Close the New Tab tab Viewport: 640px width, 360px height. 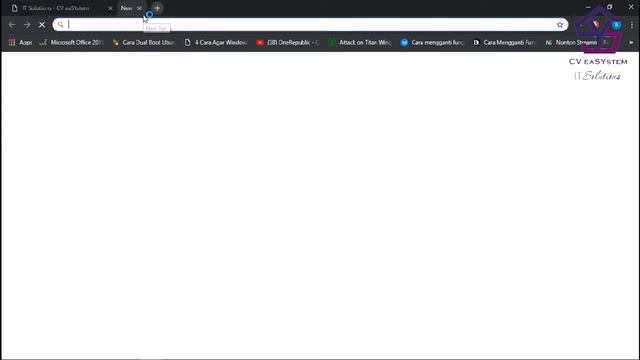[x=139, y=8]
